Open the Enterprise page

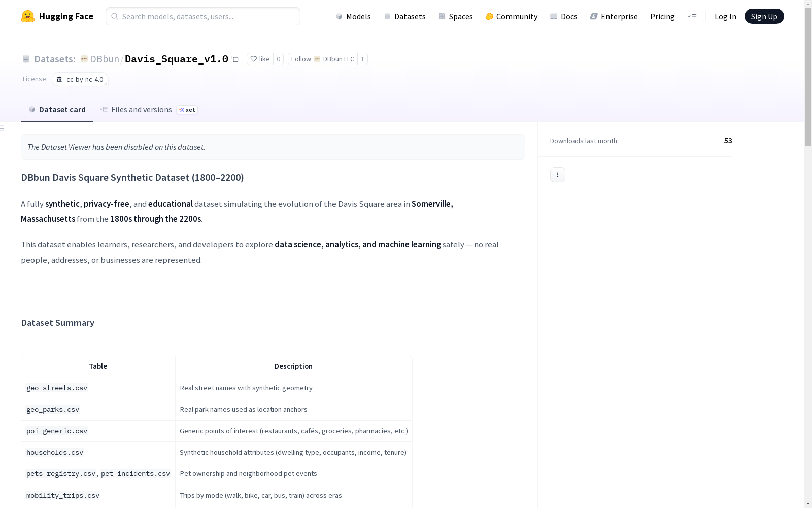[x=614, y=16]
